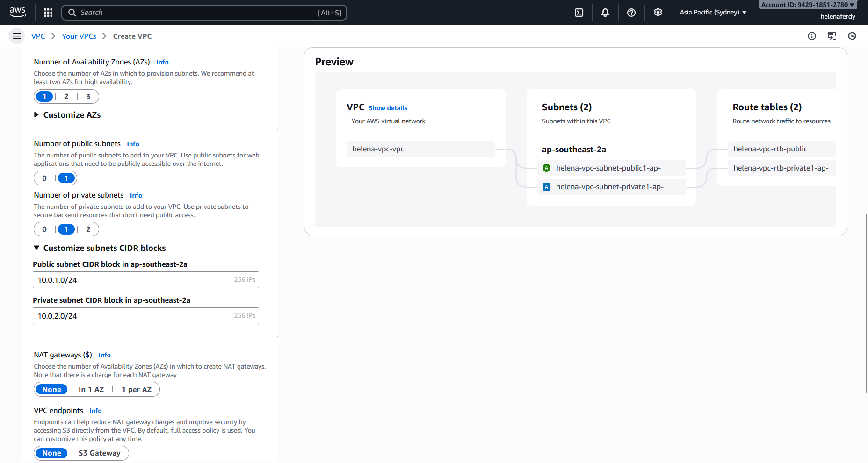Go to the VPC breadcrumb link
This screenshot has height=463, width=868.
pos(38,36)
